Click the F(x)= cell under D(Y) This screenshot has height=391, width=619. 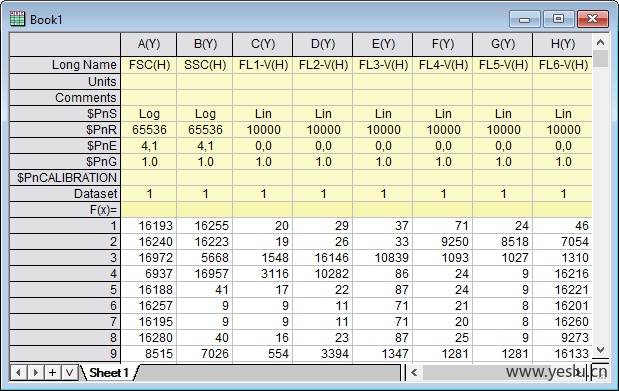click(x=323, y=210)
